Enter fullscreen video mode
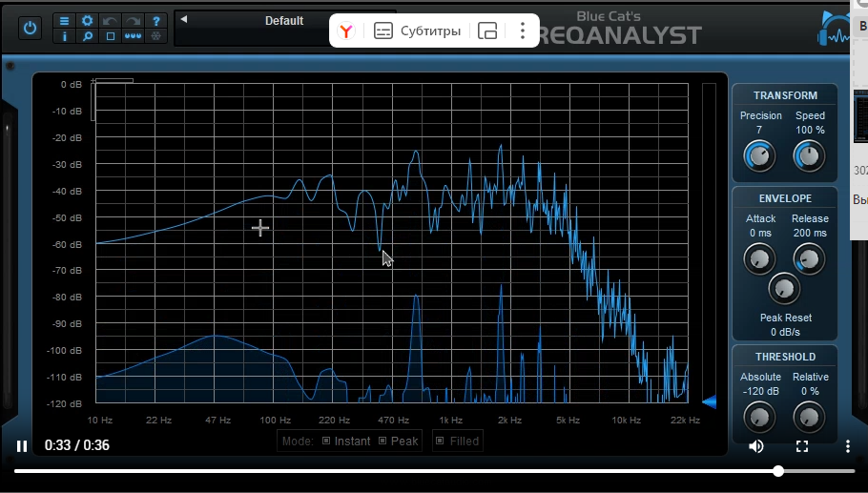Image resolution: width=868 pixels, height=493 pixels. tap(801, 446)
